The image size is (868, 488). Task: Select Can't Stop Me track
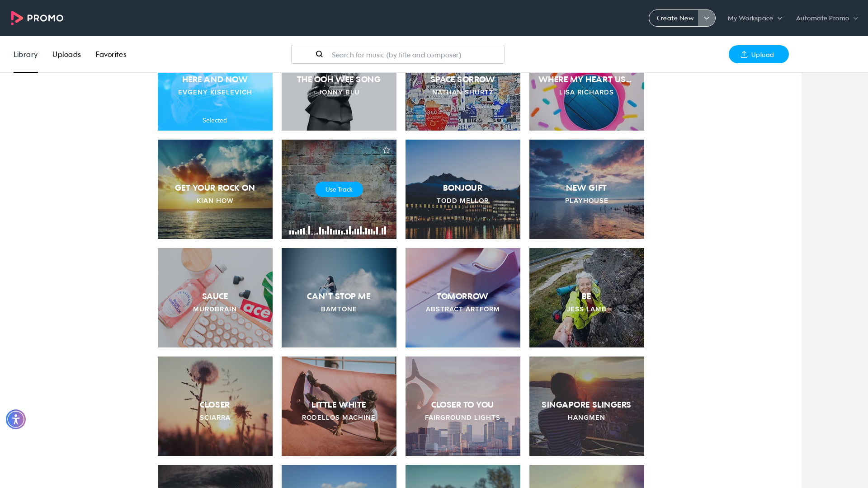(339, 298)
